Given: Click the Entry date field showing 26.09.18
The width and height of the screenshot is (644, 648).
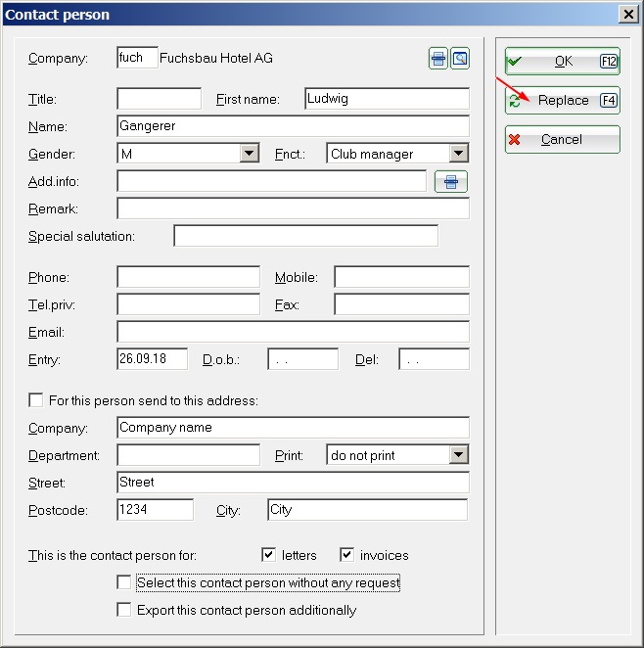Looking at the screenshot, I should click(152, 359).
